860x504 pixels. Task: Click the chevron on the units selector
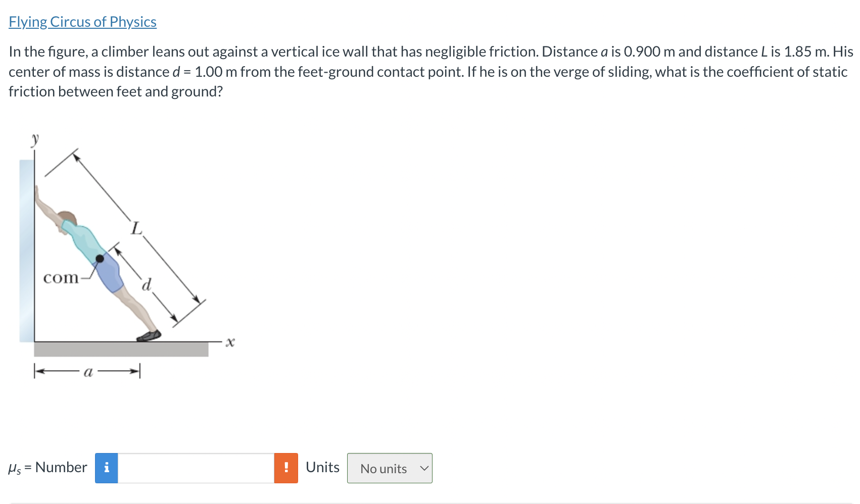(x=424, y=468)
